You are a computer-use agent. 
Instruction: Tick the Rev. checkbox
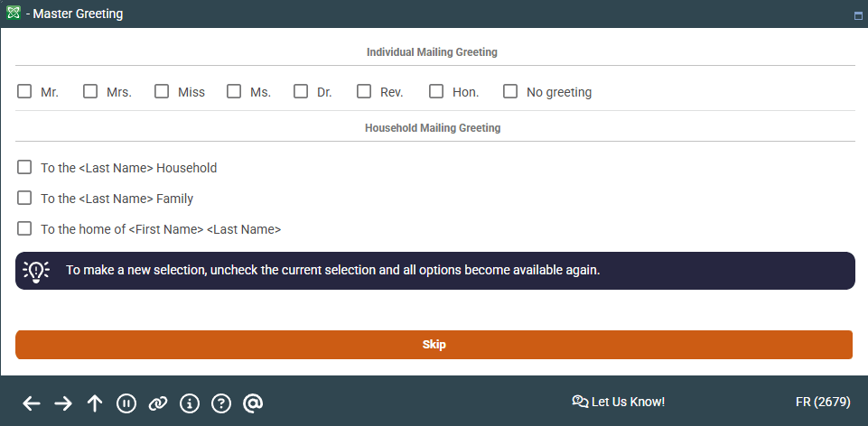364,91
